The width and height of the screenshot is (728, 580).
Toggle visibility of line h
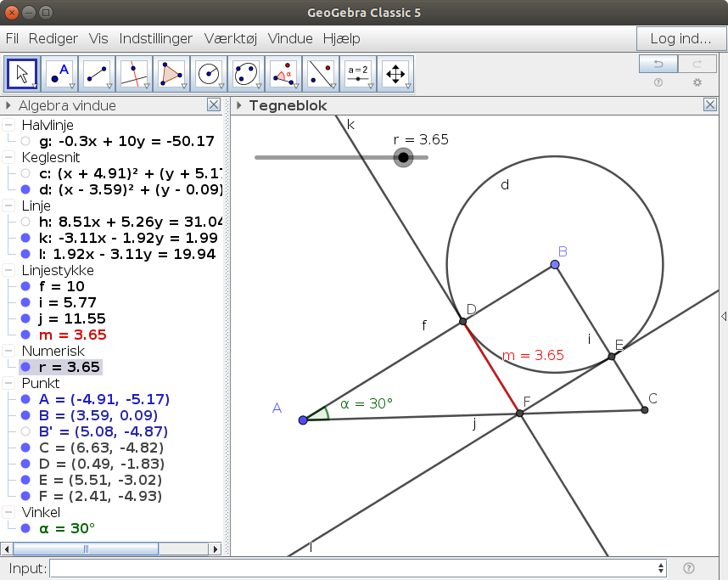click(x=25, y=222)
